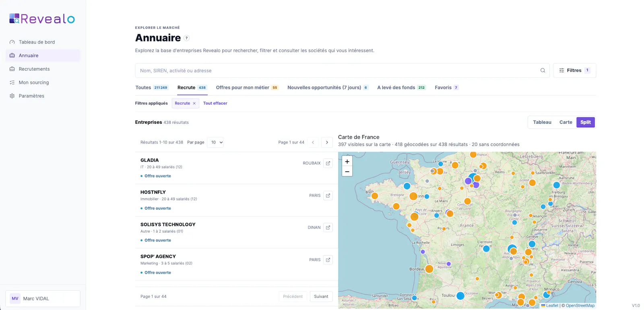
Task: Click the Suivant button
Action: click(321, 296)
